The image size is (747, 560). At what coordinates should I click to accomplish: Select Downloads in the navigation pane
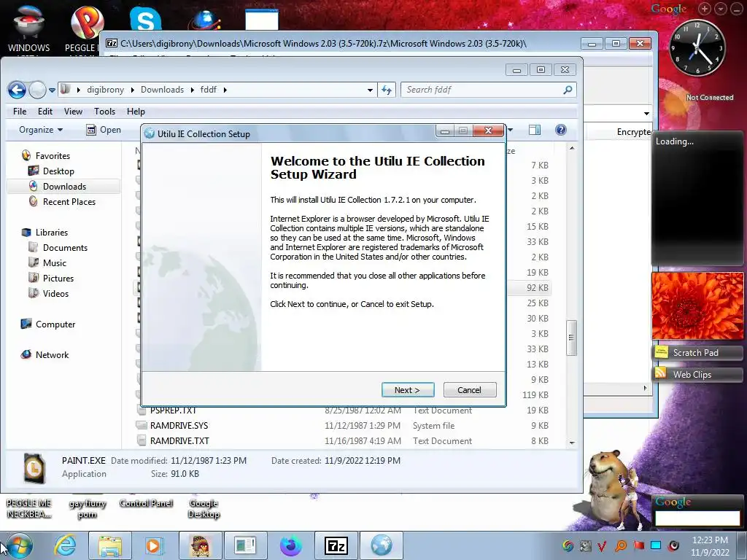(x=64, y=186)
